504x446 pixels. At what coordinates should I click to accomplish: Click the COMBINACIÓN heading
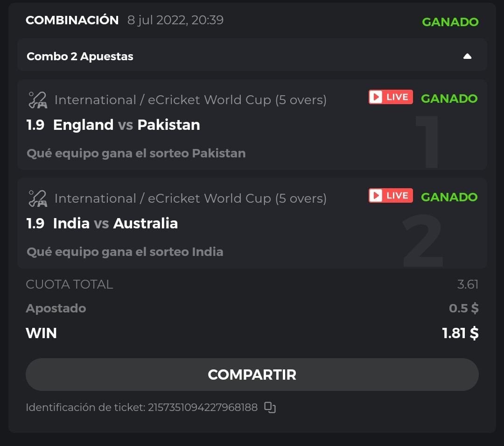pyautogui.click(x=72, y=20)
